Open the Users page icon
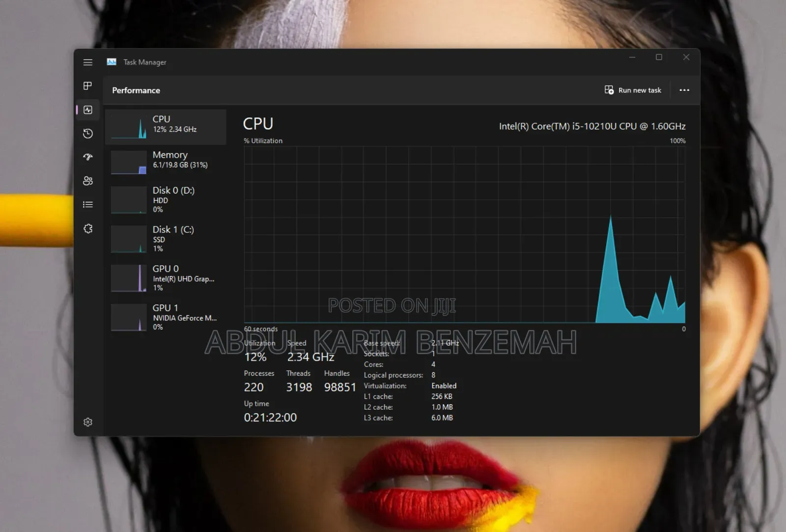 click(x=88, y=181)
